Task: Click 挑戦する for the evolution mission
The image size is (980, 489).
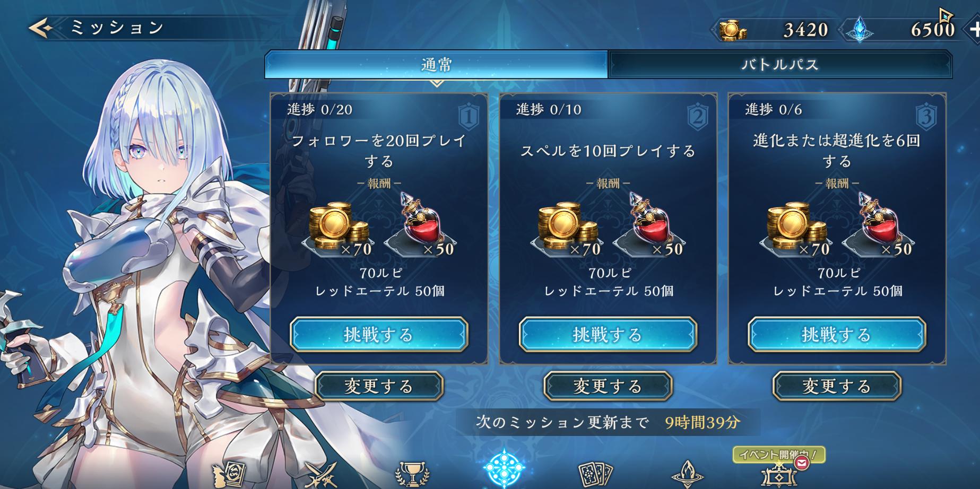Action: [837, 335]
